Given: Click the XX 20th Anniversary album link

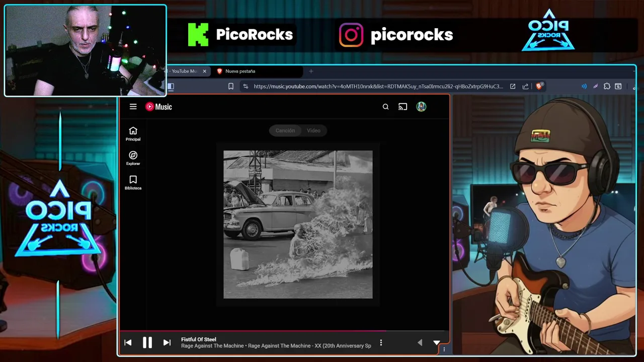Looking at the screenshot, I should (x=309, y=346).
